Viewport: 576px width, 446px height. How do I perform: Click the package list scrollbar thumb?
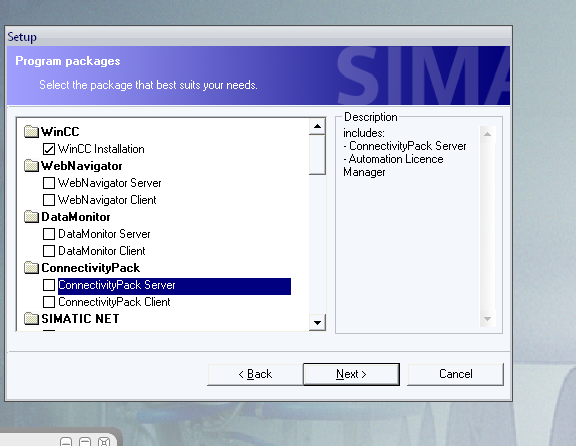pos(317,154)
